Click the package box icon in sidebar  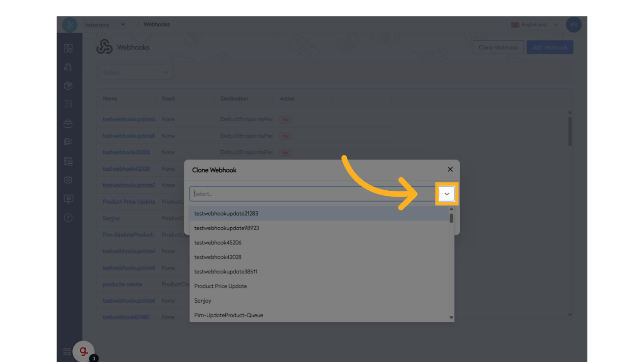pyautogui.click(x=68, y=86)
